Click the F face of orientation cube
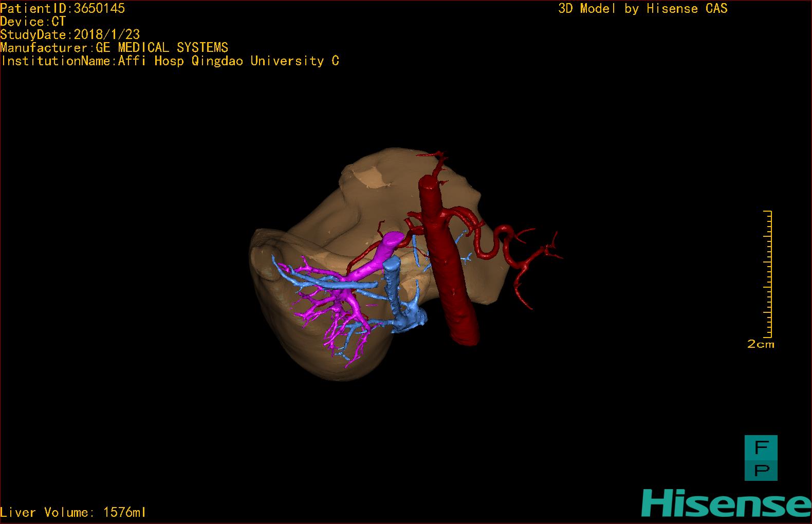The width and height of the screenshot is (812, 524). coord(761,447)
